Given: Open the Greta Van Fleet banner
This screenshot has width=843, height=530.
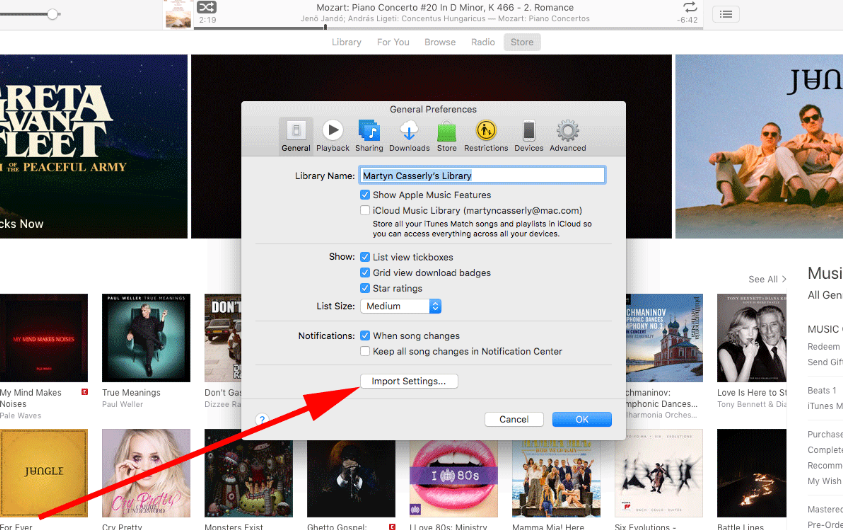Looking at the screenshot, I should coord(94,146).
